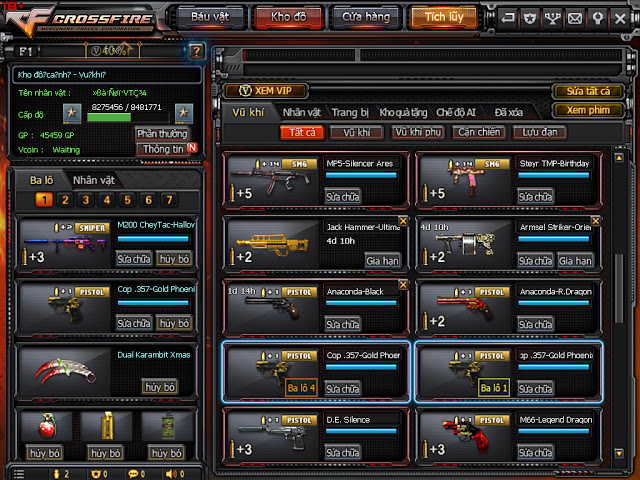Click the weapon list scrollbar handle
The width and height of the screenshot is (640, 480).
pyautogui.click(x=619, y=288)
